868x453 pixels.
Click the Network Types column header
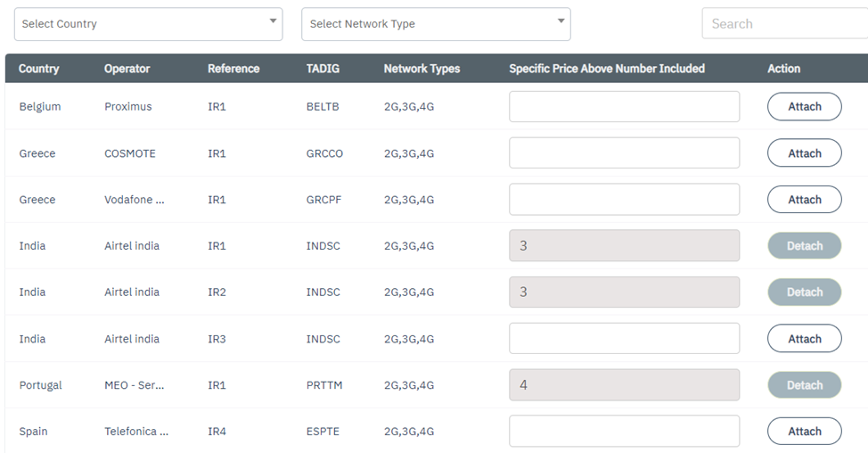[x=422, y=69]
